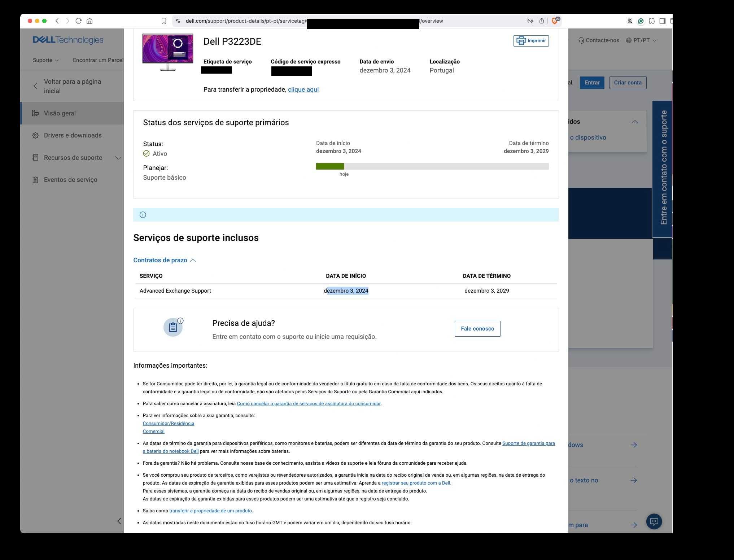Click the crossed-out N icon in the address bar
Image resolution: width=734 pixels, height=560 pixels.
click(530, 21)
